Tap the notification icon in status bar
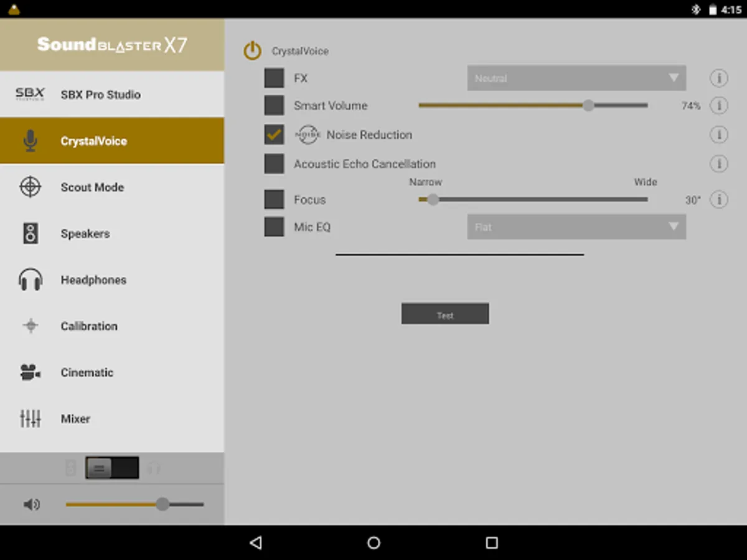Viewport: 747px width, 560px height. coord(14,9)
